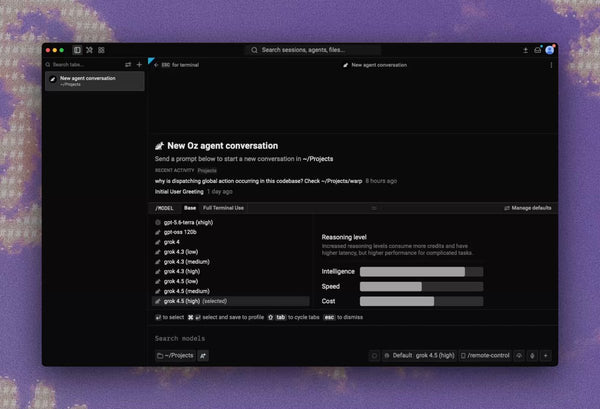The height and width of the screenshot is (409, 600).
Task: Open the inbox tray icon at top right
Action: click(x=537, y=50)
